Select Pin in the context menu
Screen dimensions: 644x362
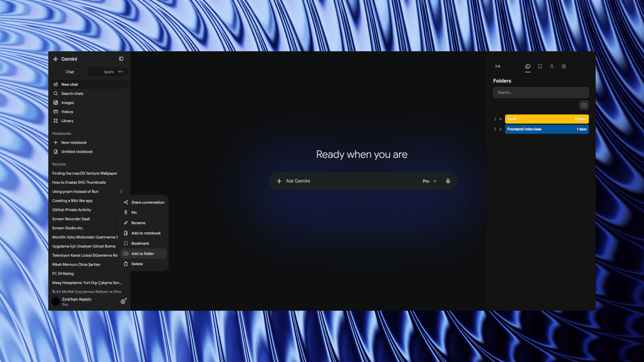coord(144,213)
